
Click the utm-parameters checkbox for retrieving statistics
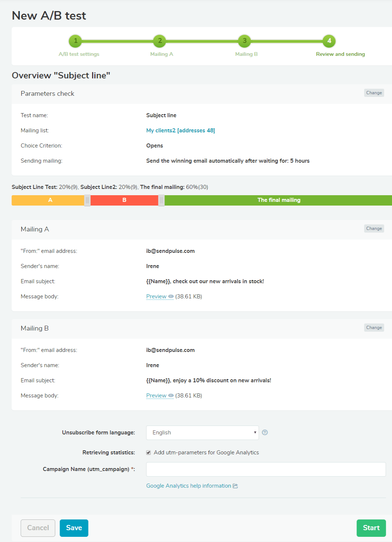149,452
